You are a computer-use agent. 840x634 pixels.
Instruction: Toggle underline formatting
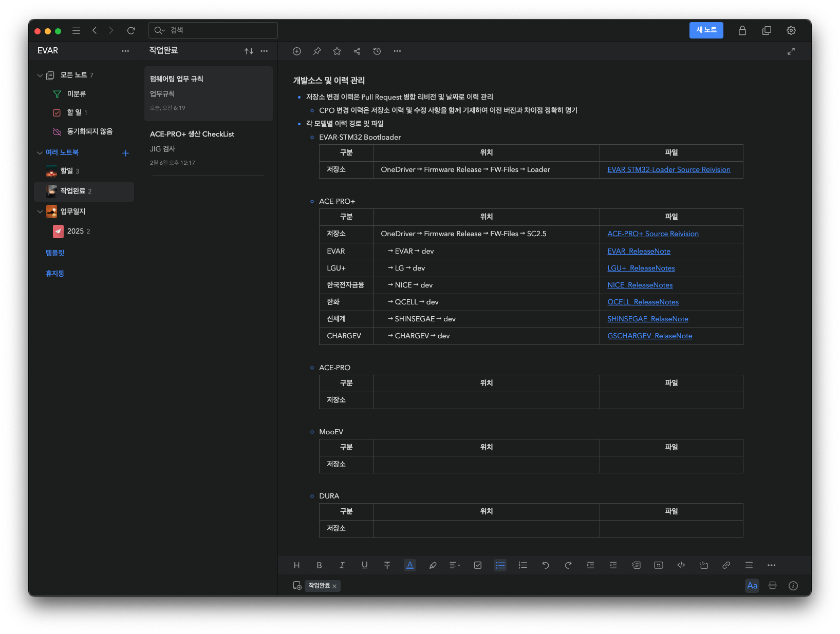(364, 565)
